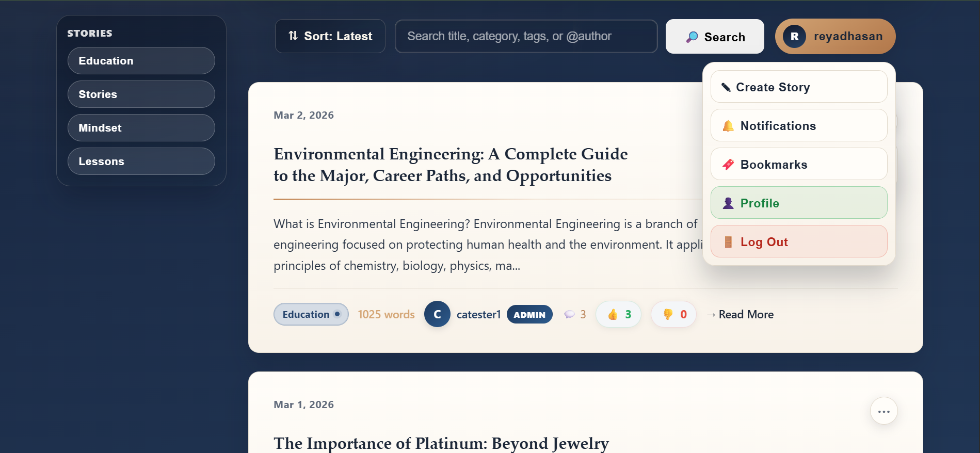The width and height of the screenshot is (980, 453).
Task: Select the Lessons sidebar category
Action: pyautogui.click(x=141, y=161)
